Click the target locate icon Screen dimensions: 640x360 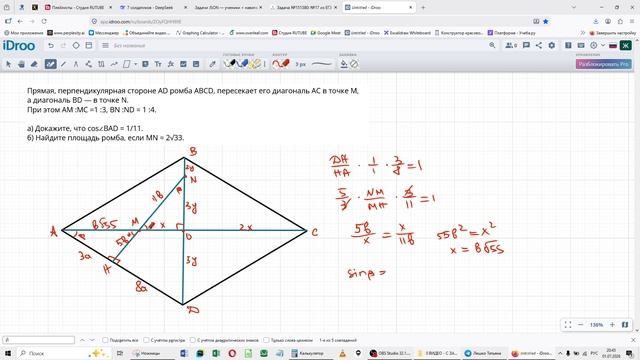pos(593,46)
